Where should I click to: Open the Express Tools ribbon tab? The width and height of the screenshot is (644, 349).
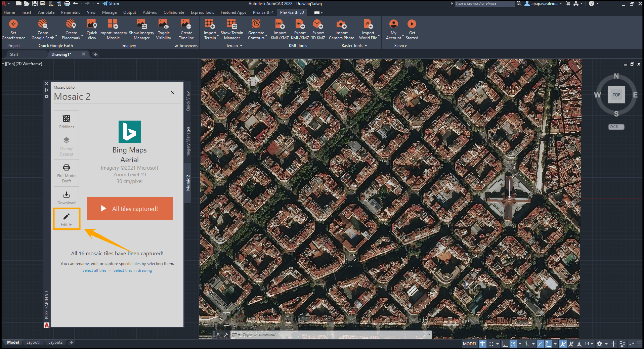tap(202, 12)
